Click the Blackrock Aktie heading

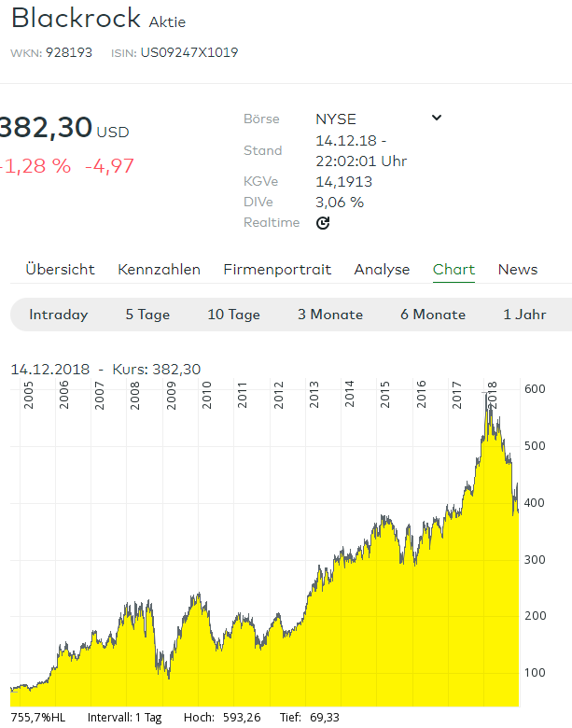click(98, 19)
